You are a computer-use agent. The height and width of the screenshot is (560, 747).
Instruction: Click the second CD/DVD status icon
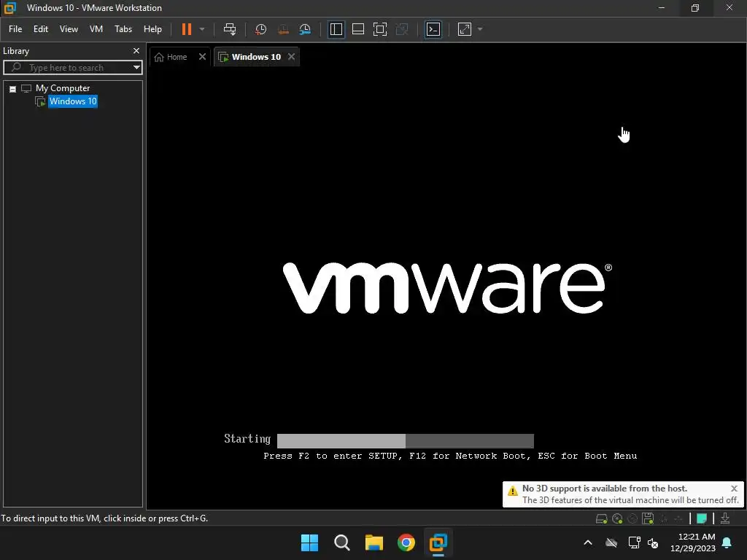632,518
